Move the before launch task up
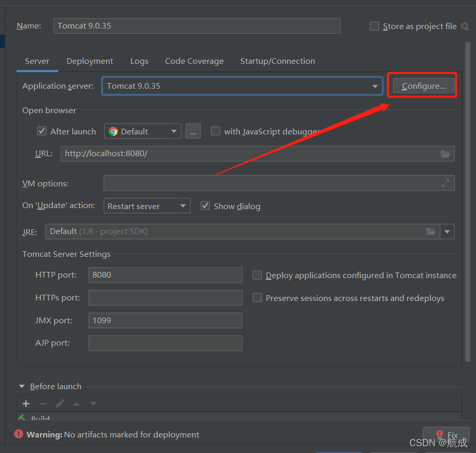The width and height of the screenshot is (476, 453). tap(76, 404)
